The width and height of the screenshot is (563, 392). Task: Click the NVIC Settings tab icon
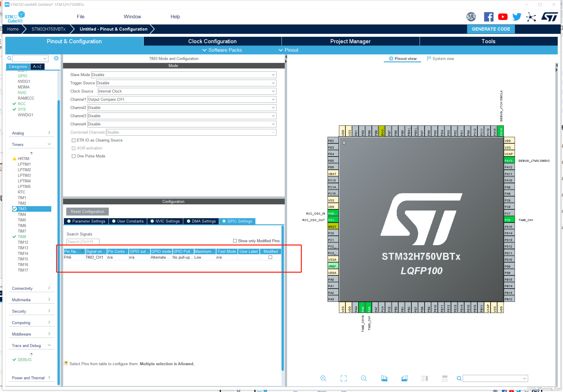click(166, 221)
